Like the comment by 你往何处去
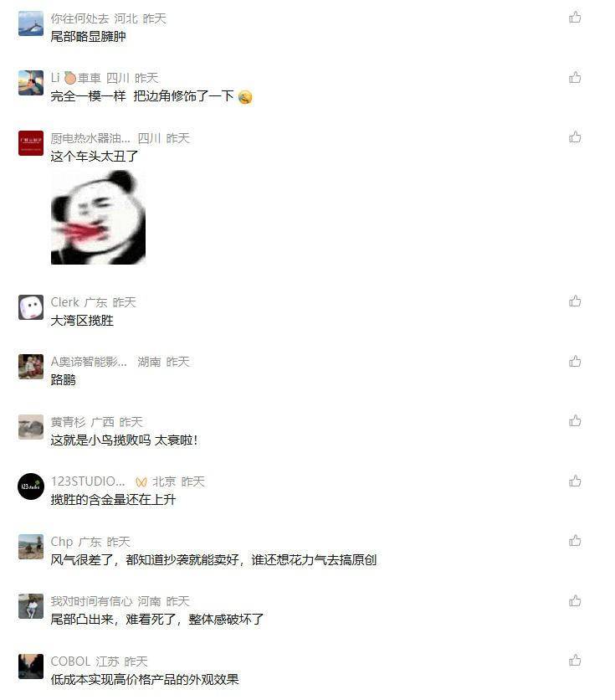Screen dimensions: 615x700 tap(575, 18)
